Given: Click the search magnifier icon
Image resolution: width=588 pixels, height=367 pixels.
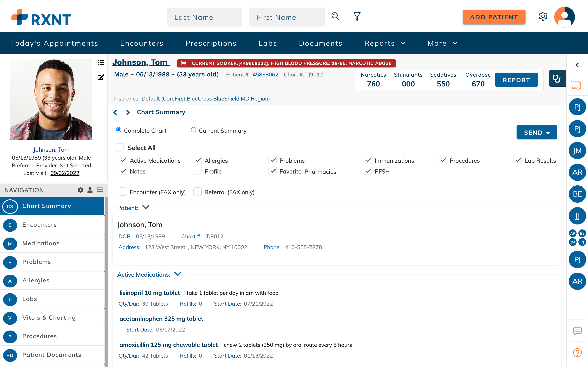Looking at the screenshot, I should [x=335, y=16].
